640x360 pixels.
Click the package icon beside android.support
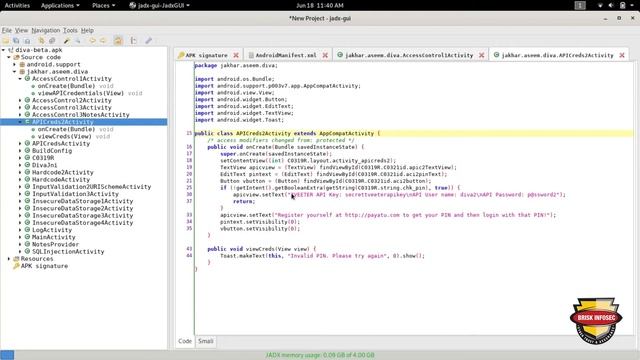(x=22, y=64)
